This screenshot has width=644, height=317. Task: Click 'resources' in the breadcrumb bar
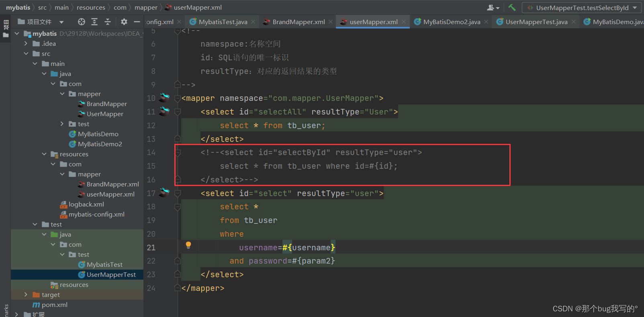pos(91,7)
